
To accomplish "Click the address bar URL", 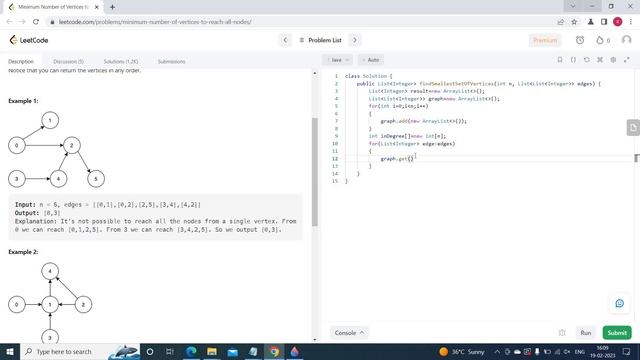I will click(x=155, y=22).
